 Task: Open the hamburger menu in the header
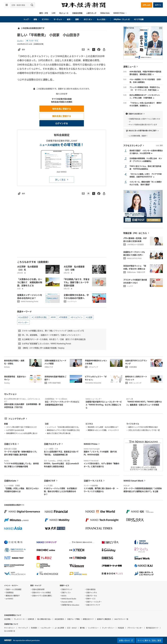point(7,5)
